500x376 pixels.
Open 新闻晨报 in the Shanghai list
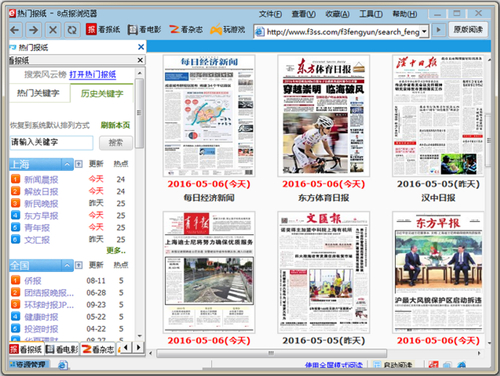click(x=41, y=180)
